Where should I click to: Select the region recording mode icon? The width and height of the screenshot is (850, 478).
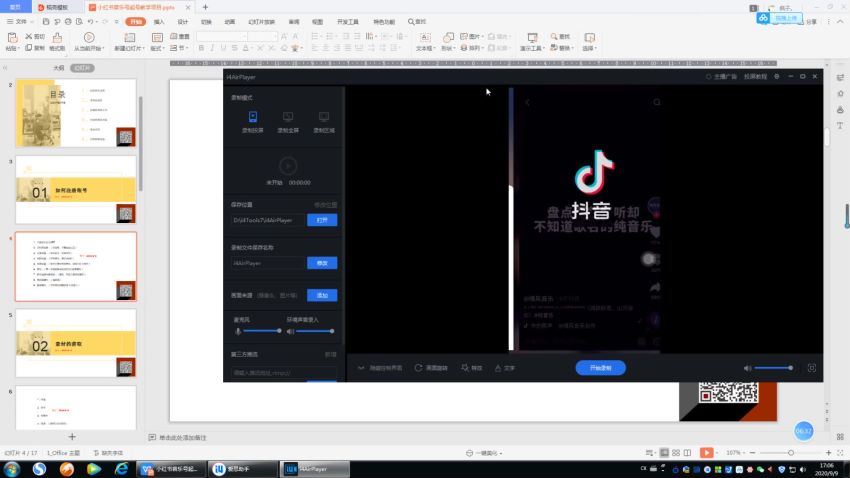(324, 117)
